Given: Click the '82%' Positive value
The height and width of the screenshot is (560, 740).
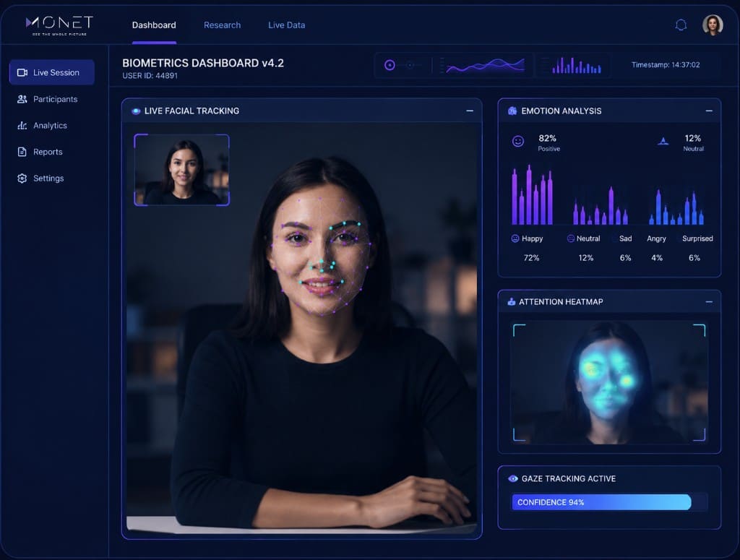Looking at the screenshot, I should (x=548, y=138).
